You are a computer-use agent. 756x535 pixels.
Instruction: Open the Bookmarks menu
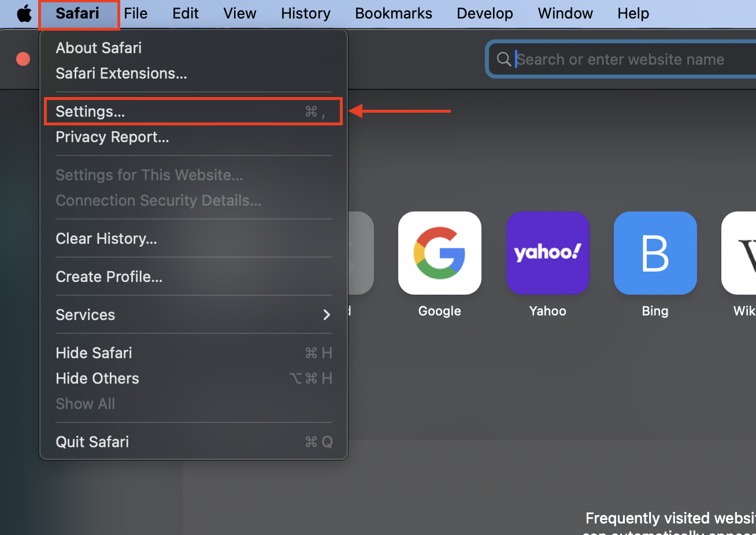[x=393, y=13]
